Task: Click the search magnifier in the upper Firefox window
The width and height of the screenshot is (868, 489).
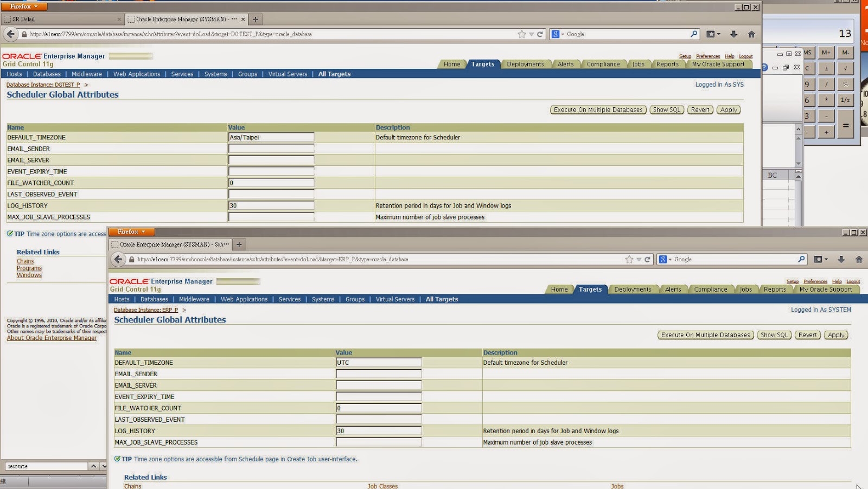Action: pos(694,34)
